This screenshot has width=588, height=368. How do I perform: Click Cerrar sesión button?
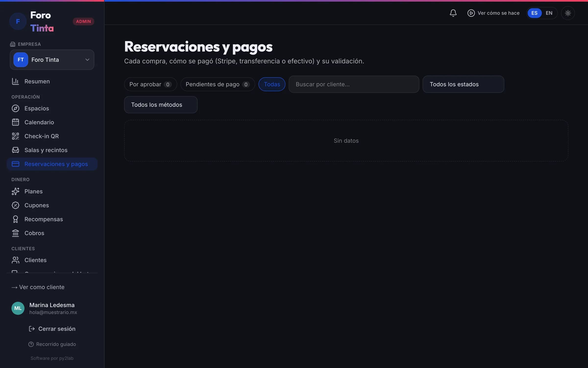tap(52, 329)
